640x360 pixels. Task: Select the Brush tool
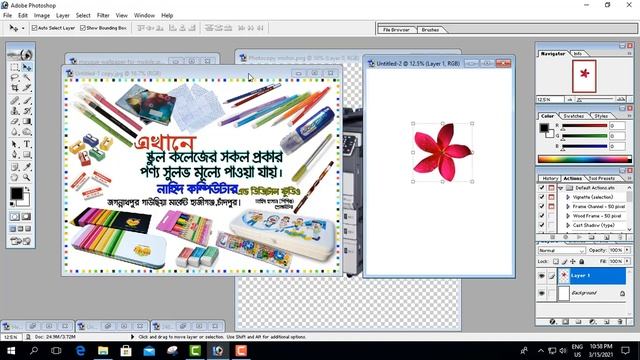point(27,100)
